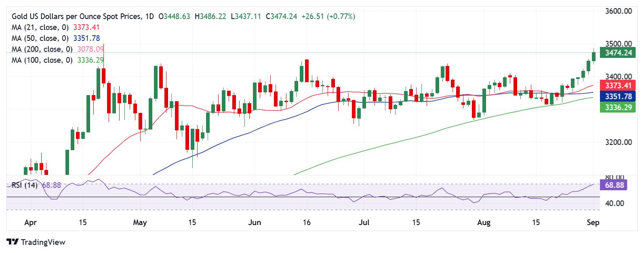Image resolution: width=644 pixels, height=253 pixels.
Task: Click the 3200.00 price scale label
Action: pos(618,142)
